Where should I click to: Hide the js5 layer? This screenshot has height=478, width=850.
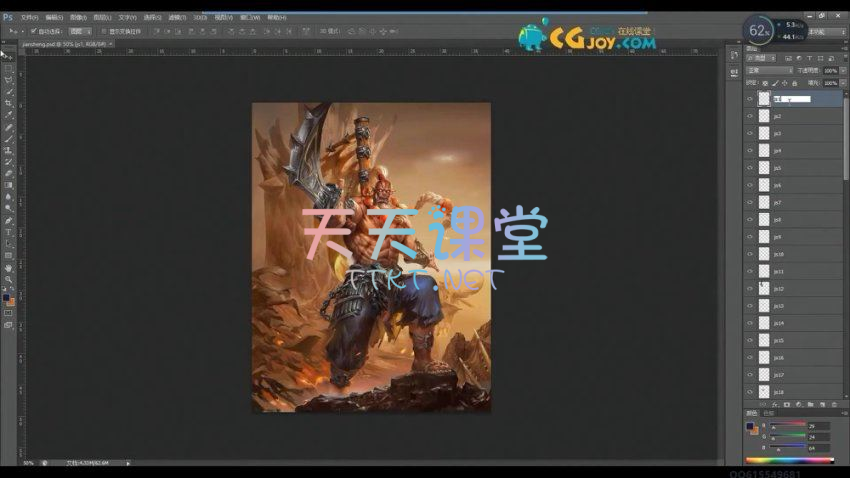750,168
